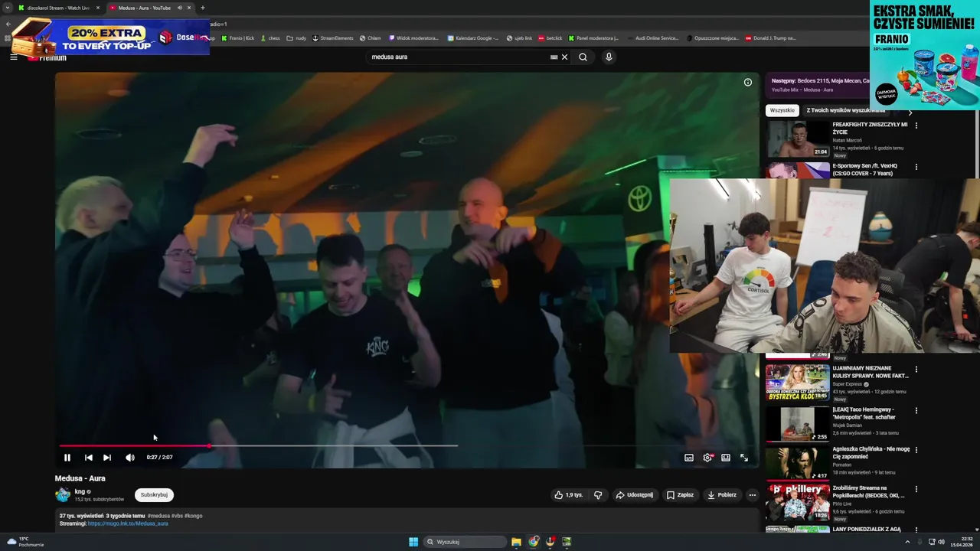Image resolution: width=980 pixels, height=551 pixels.
Task: Open options for FREAKFIGHTY ZNISZCZYŁY MI ŻYCIE video
Action: [916, 126]
